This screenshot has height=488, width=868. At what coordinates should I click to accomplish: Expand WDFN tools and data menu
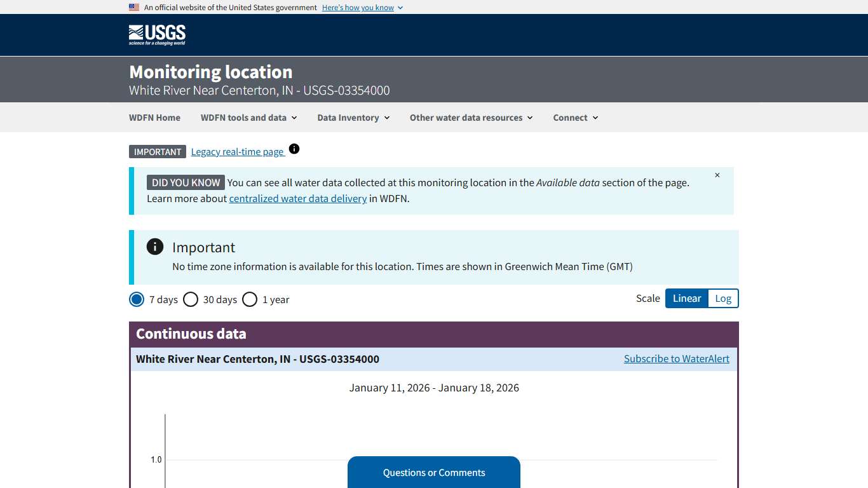[x=248, y=118]
